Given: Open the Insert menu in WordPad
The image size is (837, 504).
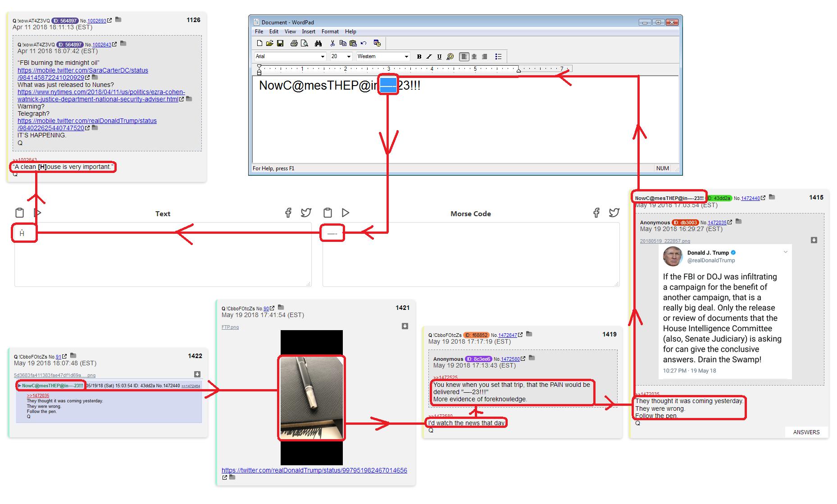Looking at the screenshot, I should pos(309,32).
